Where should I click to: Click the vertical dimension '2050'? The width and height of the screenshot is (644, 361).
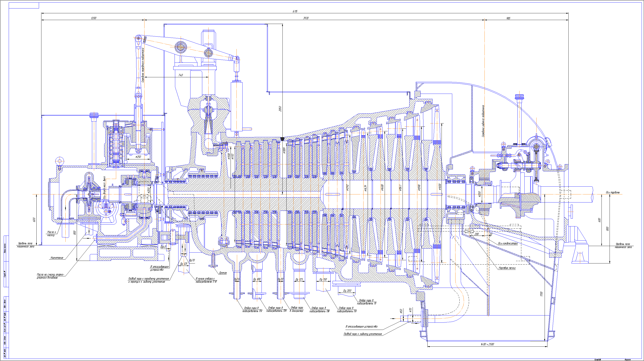click(280, 109)
